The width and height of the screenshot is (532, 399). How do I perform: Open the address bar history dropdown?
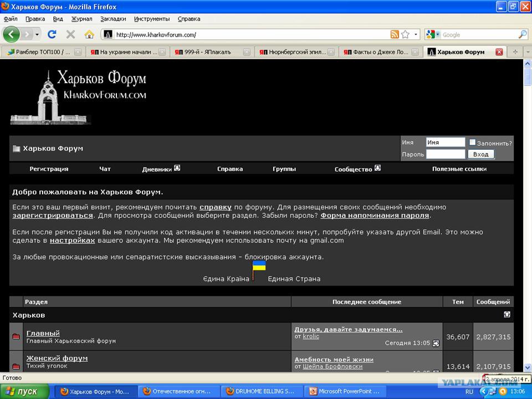(x=416, y=34)
